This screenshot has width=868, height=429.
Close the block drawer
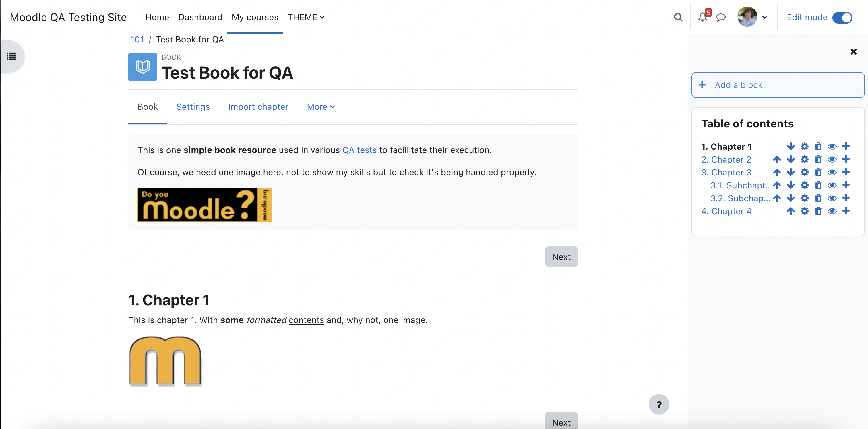point(853,52)
